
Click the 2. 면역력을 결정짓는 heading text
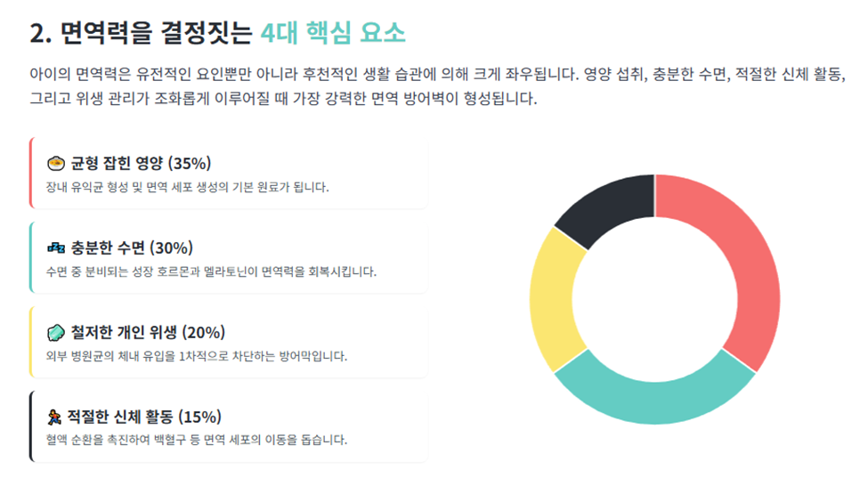142,33
